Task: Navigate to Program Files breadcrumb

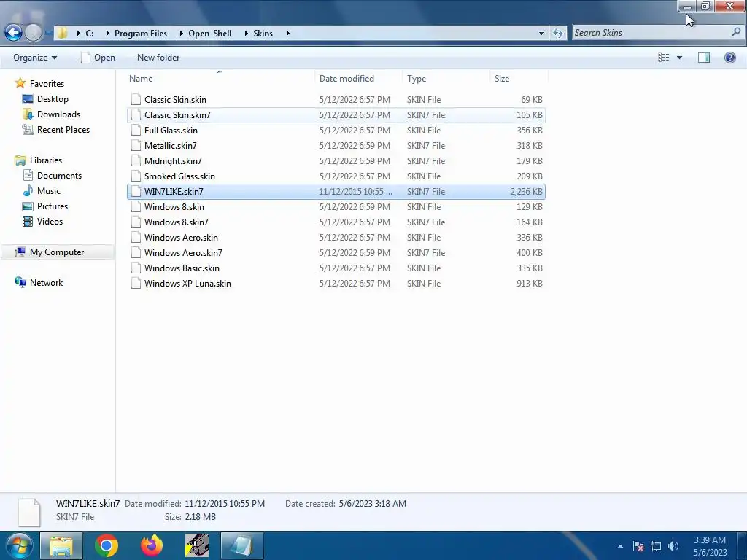Action: [x=141, y=34]
